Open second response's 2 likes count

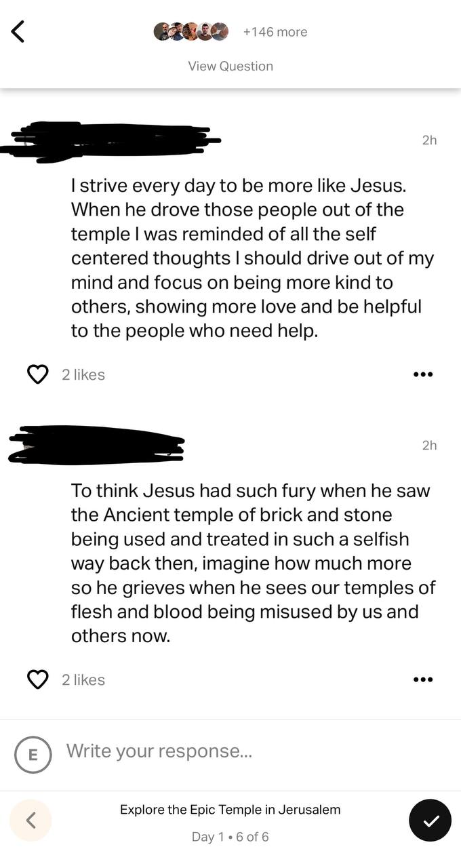(83, 679)
